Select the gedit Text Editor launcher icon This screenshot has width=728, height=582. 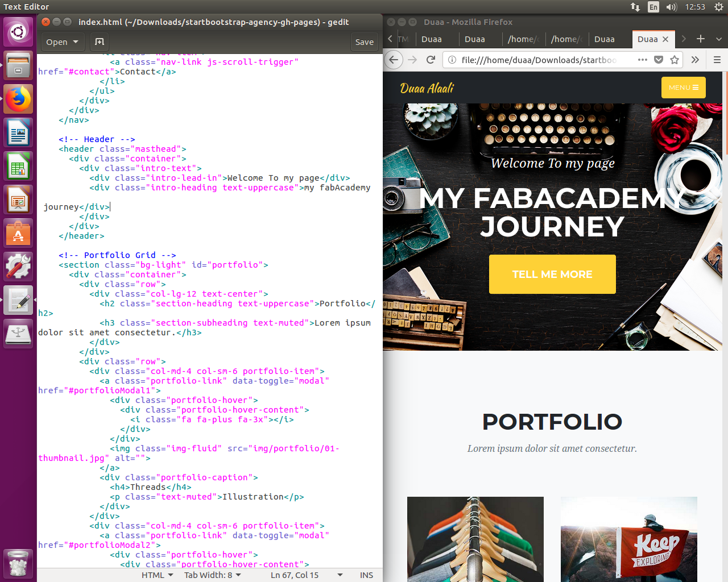(x=18, y=301)
